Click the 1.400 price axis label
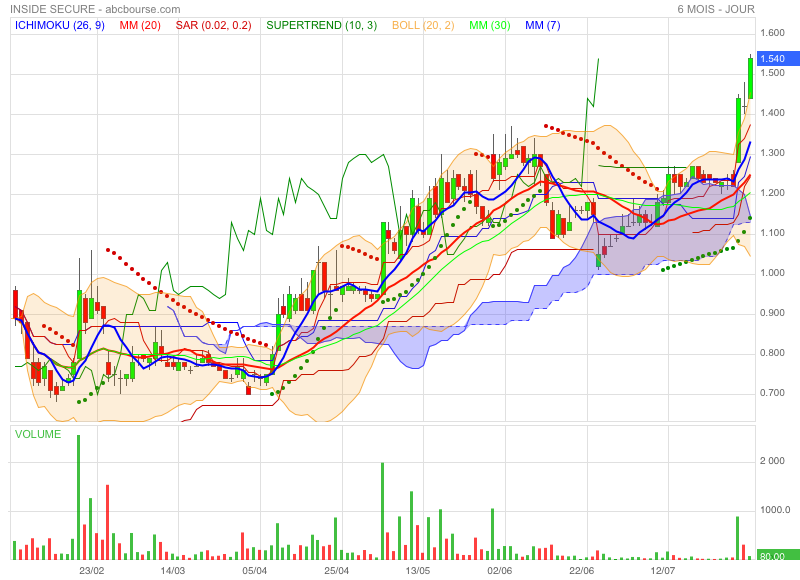 pyautogui.click(x=772, y=113)
